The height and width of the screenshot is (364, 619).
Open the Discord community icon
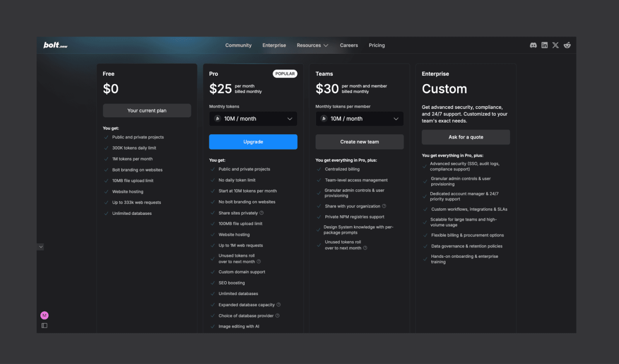pyautogui.click(x=533, y=45)
